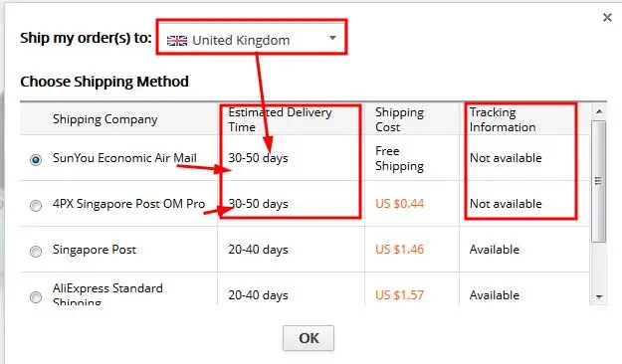Click Shipping Company column header

pyautogui.click(x=105, y=119)
